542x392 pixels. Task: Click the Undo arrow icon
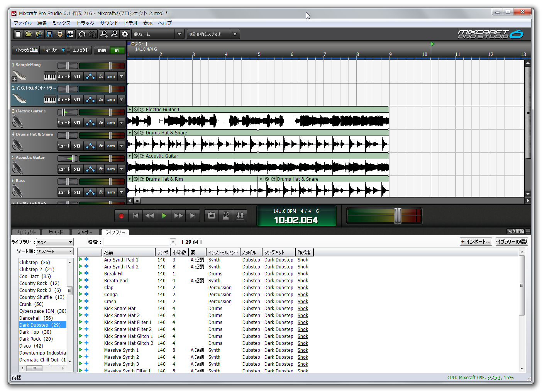[x=82, y=34]
